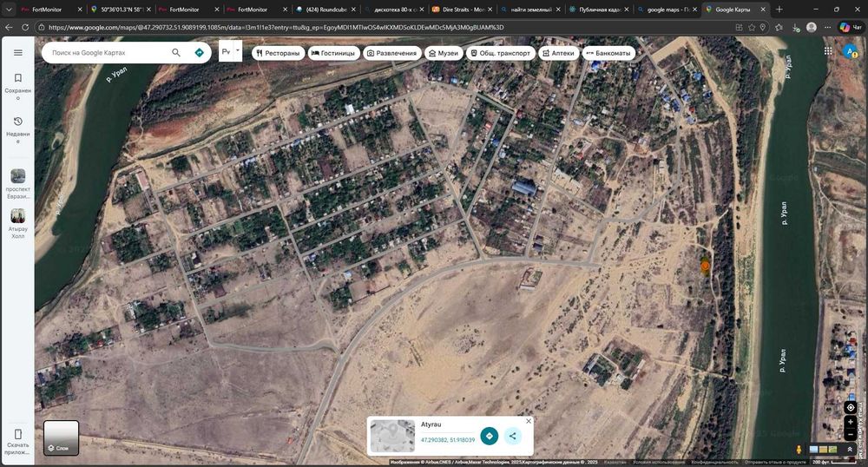Viewport: 868px width, 467px height.
Task: Switch to the 50°36'01.3"N tab
Action: coord(120,10)
